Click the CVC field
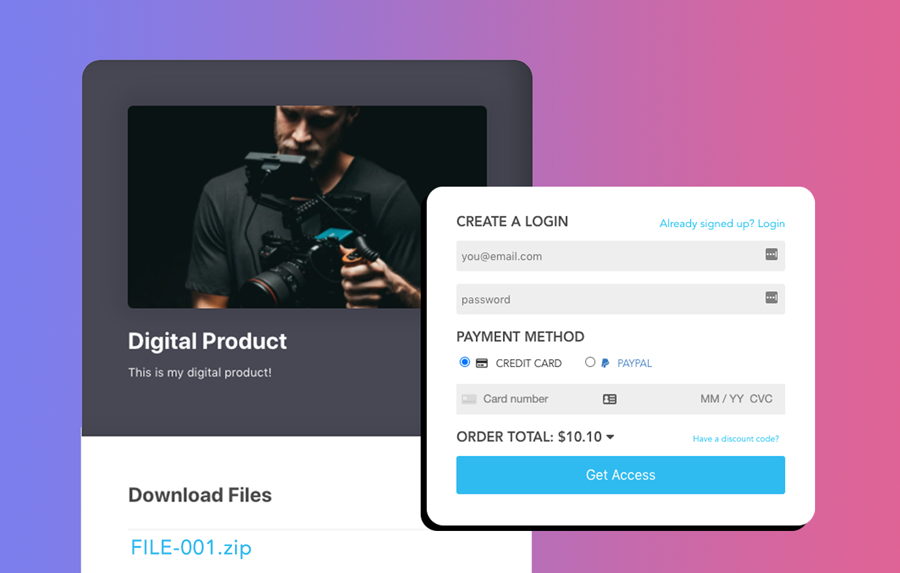 (x=761, y=399)
